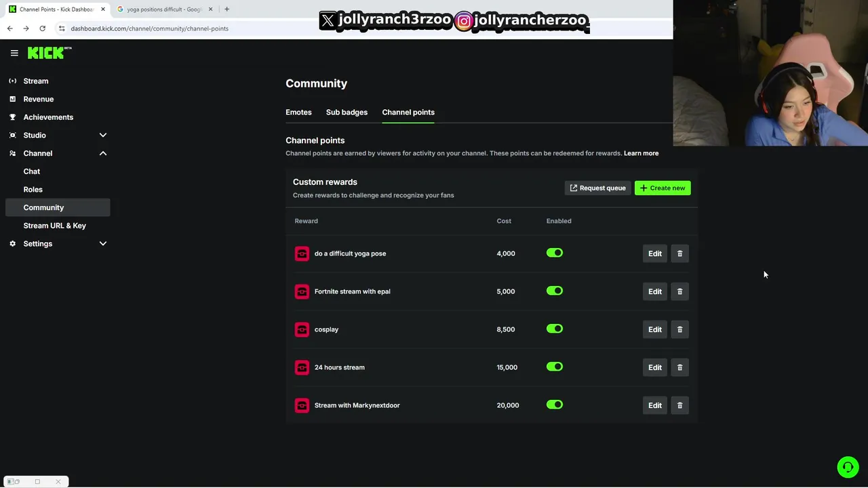This screenshot has height=488, width=868.
Task: Open a new browser tab with plus
Action: (226, 9)
